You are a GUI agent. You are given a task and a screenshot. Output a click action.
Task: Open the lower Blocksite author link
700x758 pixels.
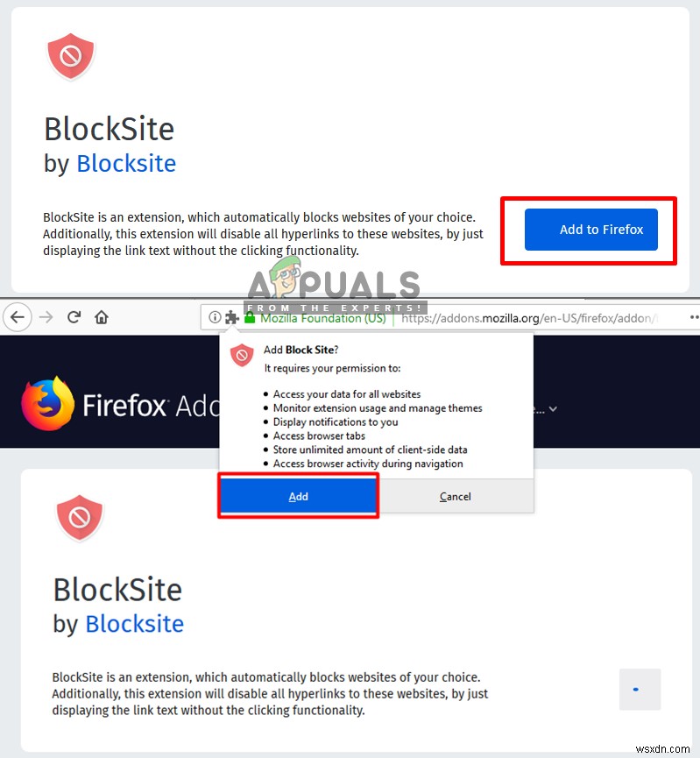tap(134, 624)
